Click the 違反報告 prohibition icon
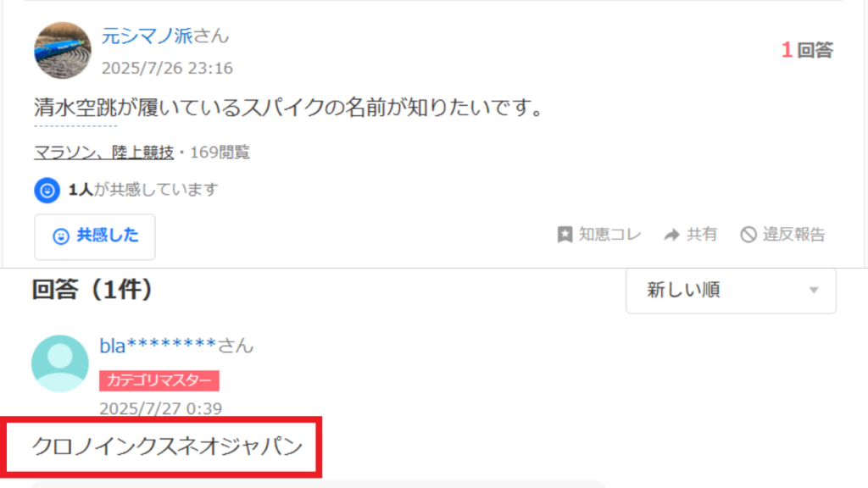The height and width of the screenshot is (488, 868). click(x=748, y=235)
